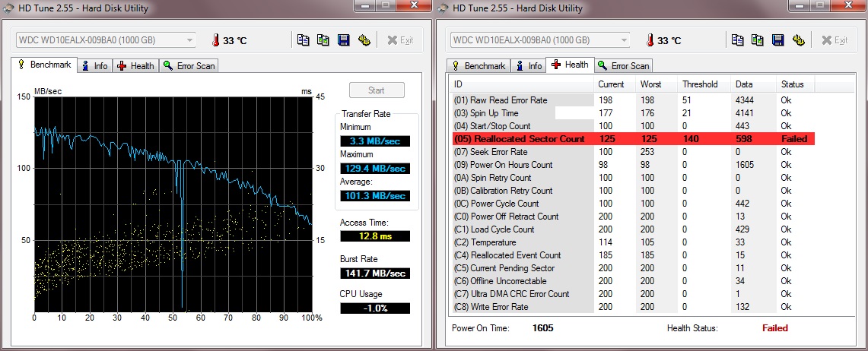Viewport: 868px width, 351px height.
Task: Click CPU usage -1.0% value
Action: [x=375, y=308]
